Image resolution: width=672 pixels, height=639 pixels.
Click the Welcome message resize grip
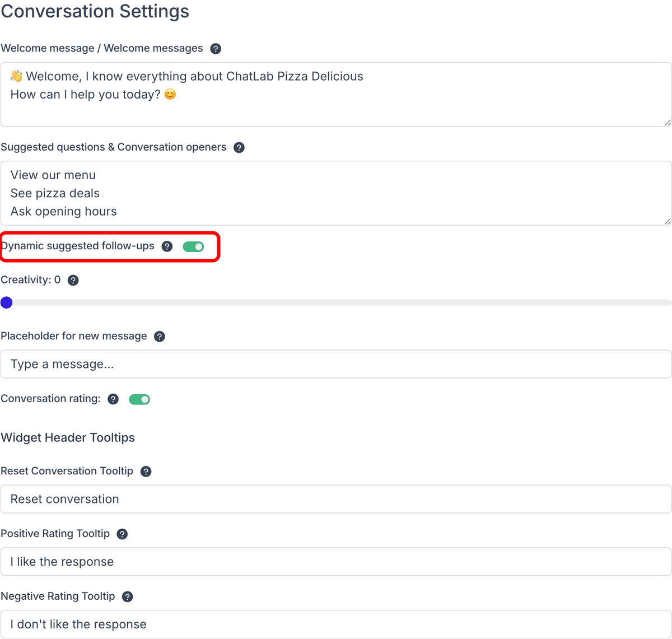coord(668,122)
